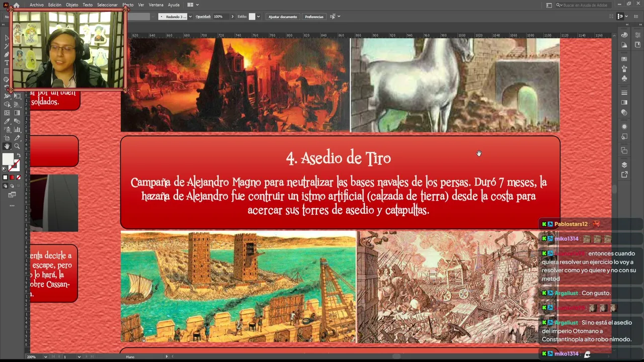Viewport: 644px width, 362px height.
Task: Select the Eyedropper tool
Action: click(x=7, y=121)
